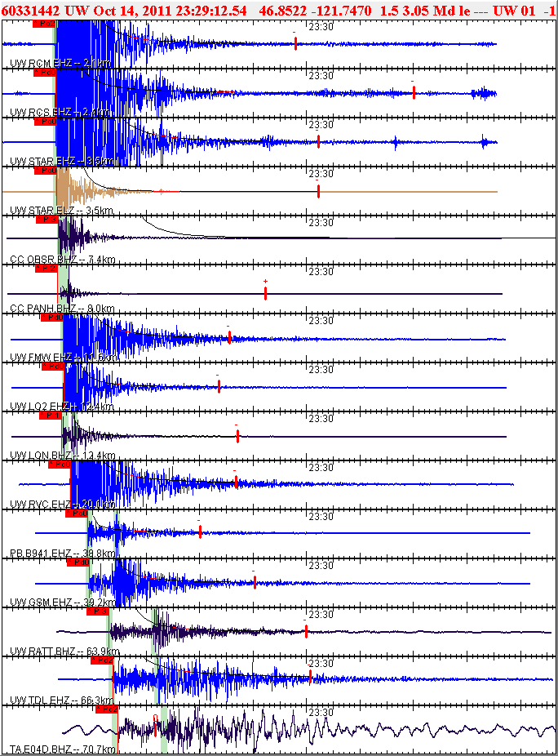Select the red coda marker on FMW trace
The height and width of the screenshot is (756, 558).
230,337
